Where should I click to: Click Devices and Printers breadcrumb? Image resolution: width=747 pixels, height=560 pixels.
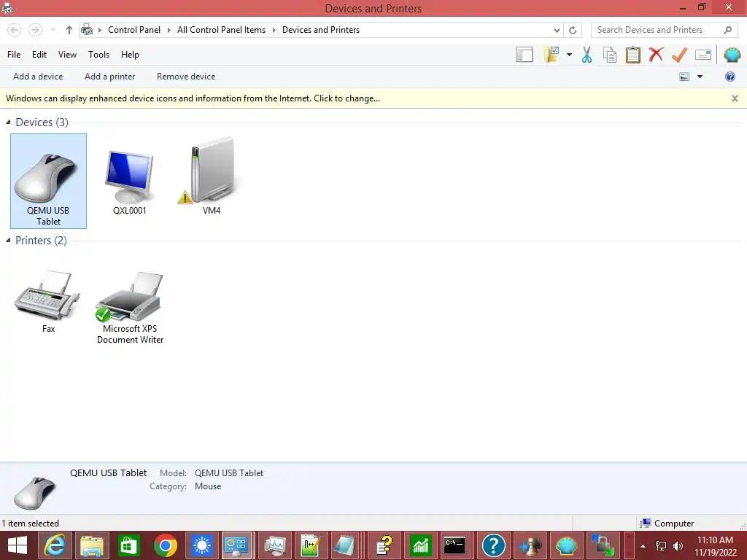click(x=321, y=30)
